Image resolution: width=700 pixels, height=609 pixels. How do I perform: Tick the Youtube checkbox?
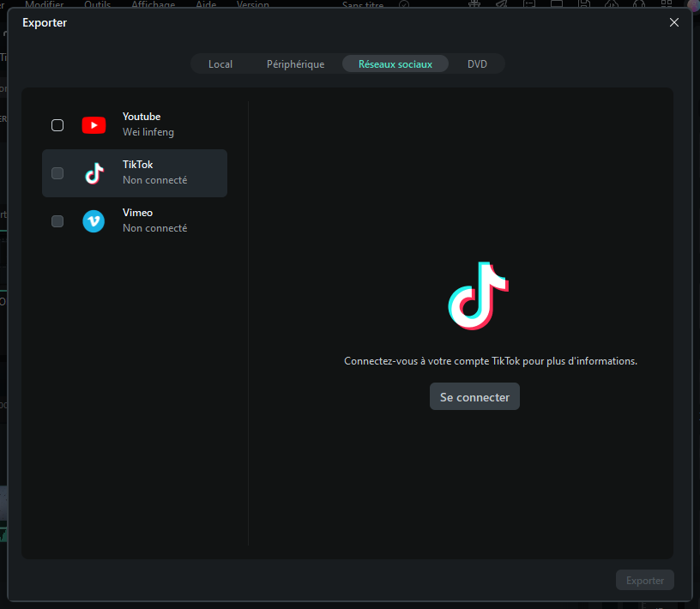[x=57, y=125]
